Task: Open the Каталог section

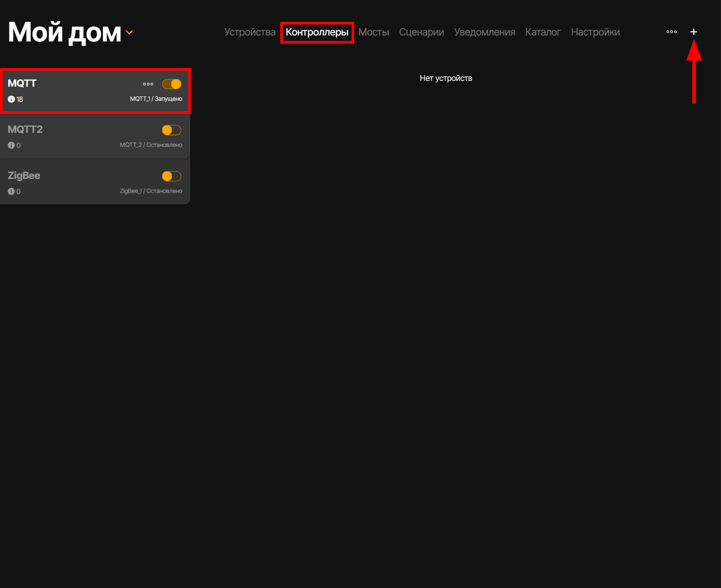Action: 543,32
